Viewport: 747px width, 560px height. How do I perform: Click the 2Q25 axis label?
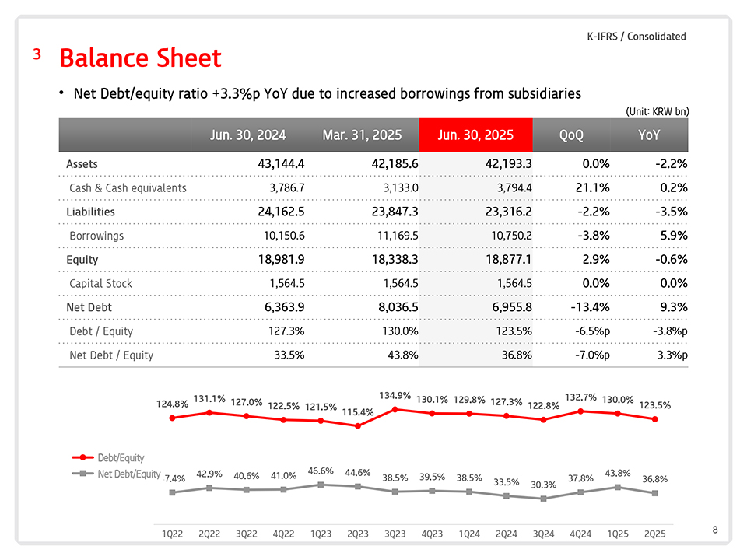pyautogui.click(x=654, y=534)
